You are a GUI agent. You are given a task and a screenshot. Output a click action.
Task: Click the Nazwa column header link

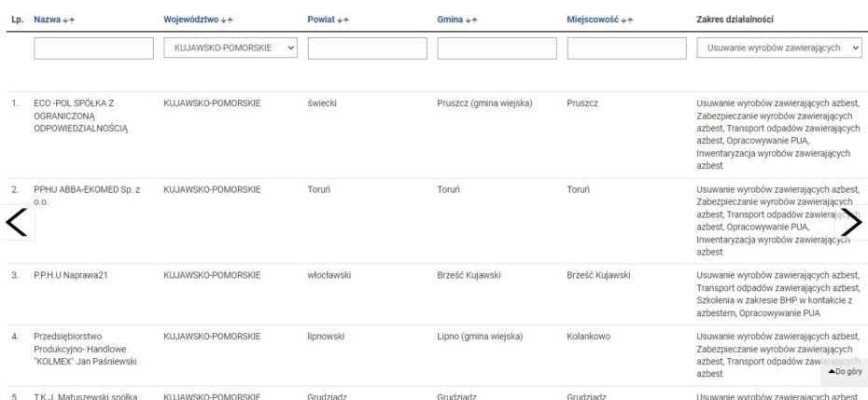pos(47,20)
